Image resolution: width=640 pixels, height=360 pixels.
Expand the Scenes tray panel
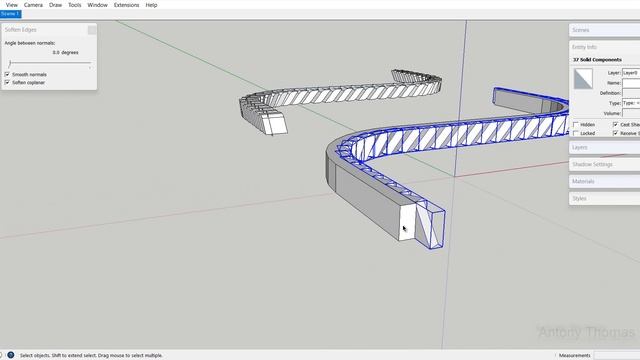[604, 30]
